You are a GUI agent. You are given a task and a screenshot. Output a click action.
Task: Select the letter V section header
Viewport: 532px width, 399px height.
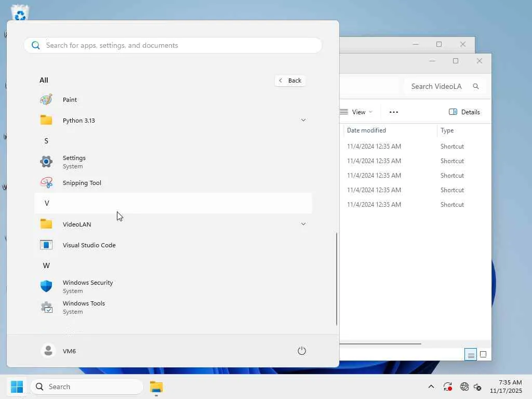173,203
